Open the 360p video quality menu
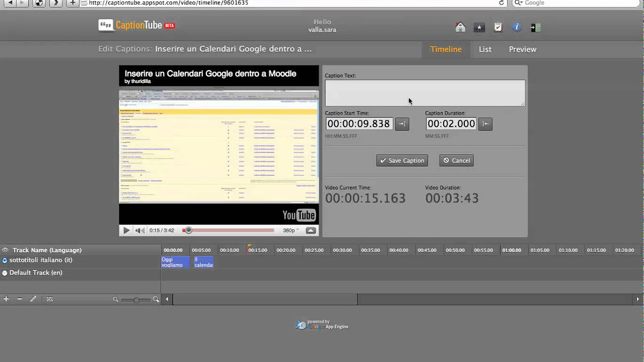 coord(290,230)
